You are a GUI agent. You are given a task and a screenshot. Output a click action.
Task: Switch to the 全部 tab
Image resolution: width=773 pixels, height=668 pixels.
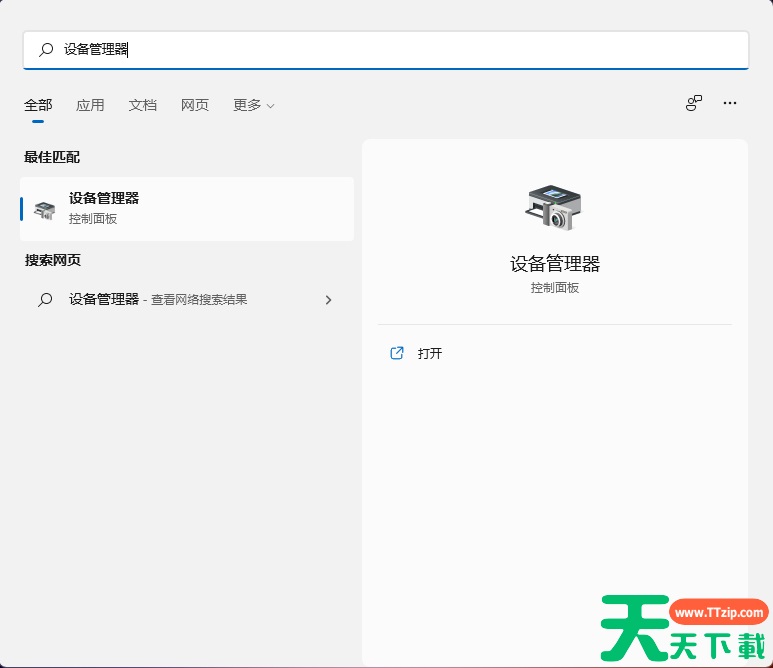coord(38,105)
